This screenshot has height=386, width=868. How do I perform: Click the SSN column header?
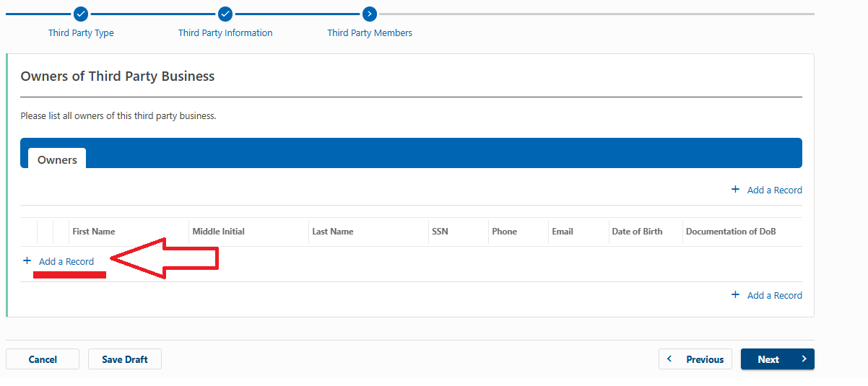click(440, 232)
